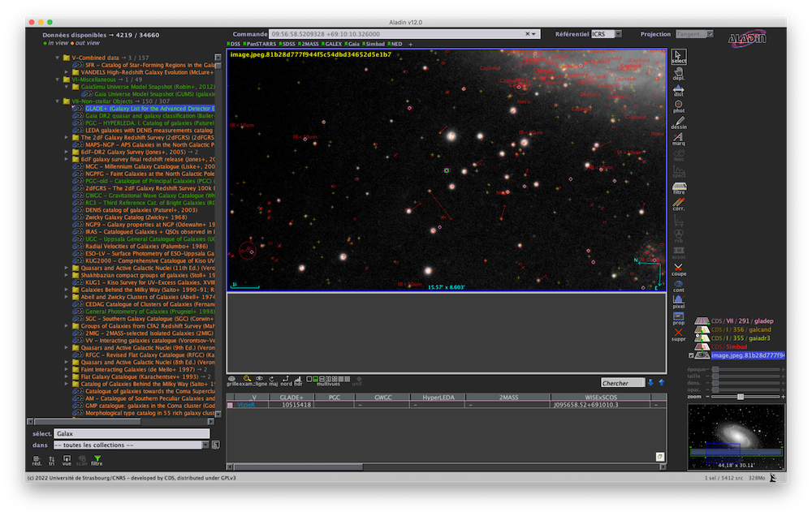Click the DSS bookmark shortcut
Image resolution: width=812 pixels, height=516 pixels.
(x=234, y=44)
